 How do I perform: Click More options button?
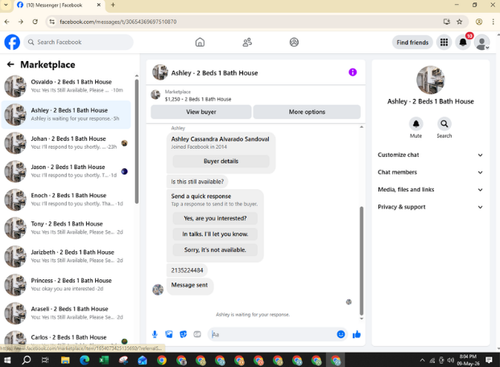(307, 112)
